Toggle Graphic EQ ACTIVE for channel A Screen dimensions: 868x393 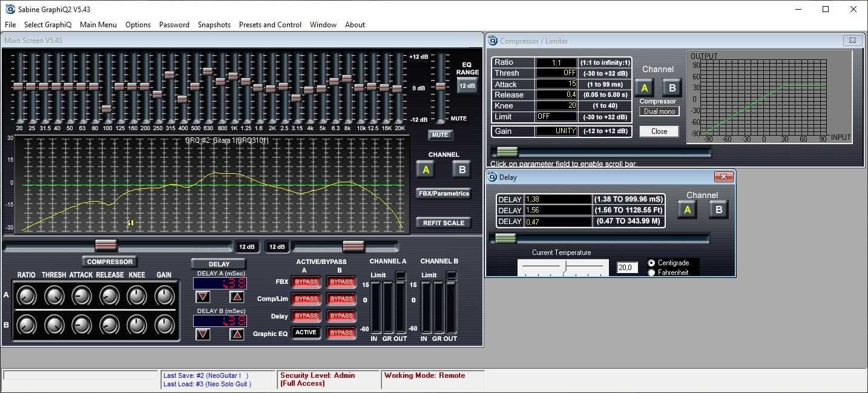(306, 332)
